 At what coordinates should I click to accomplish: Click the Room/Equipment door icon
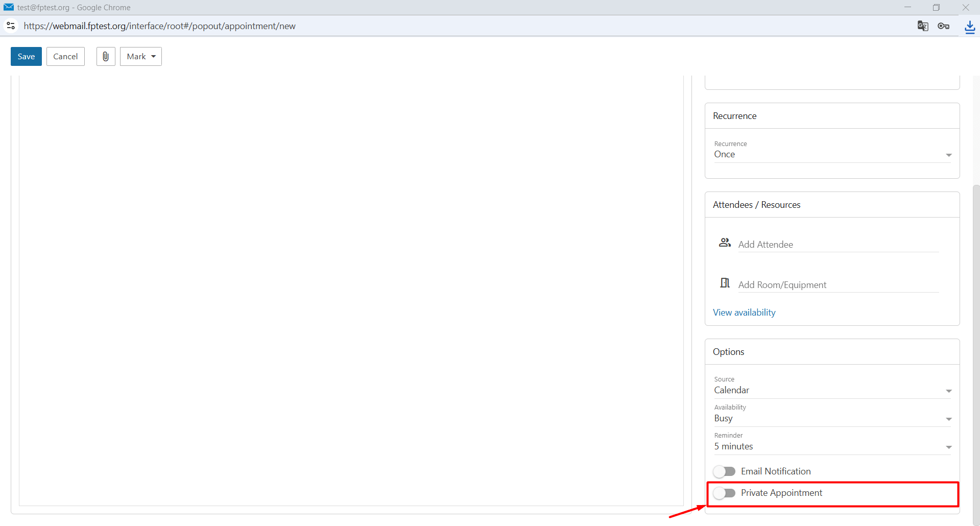pyautogui.click(x=725, y=283)
